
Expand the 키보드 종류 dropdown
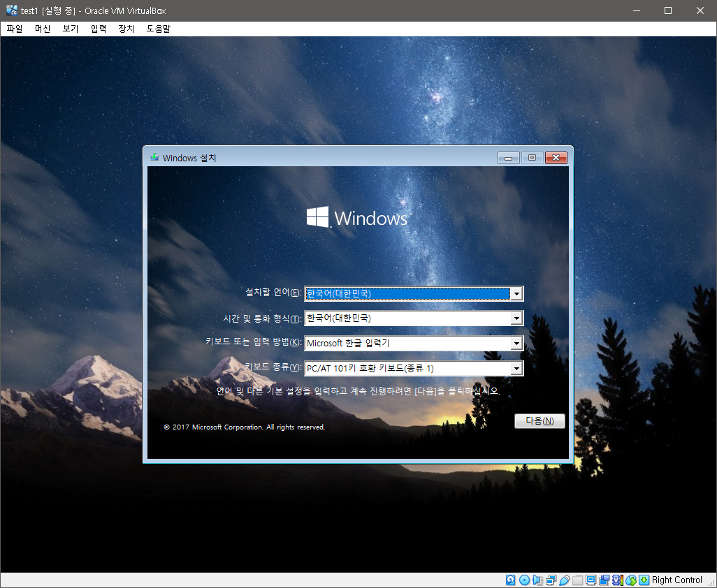click(x=516, y=368)
